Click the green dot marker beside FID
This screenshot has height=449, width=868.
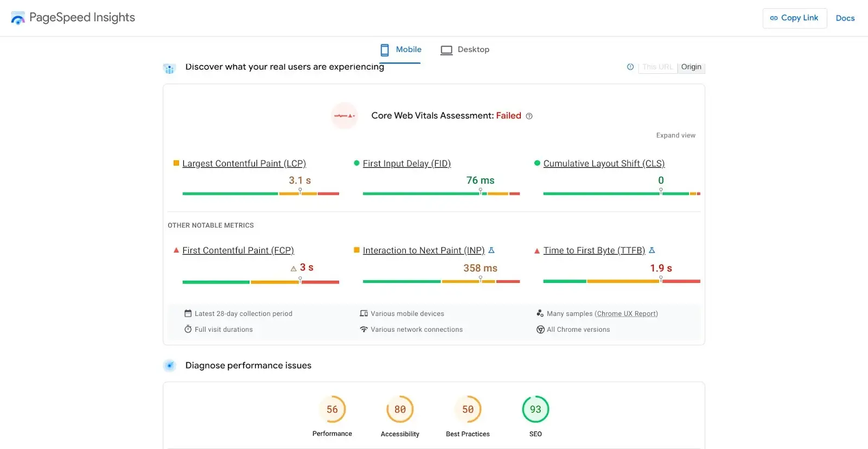coord(356,163)
